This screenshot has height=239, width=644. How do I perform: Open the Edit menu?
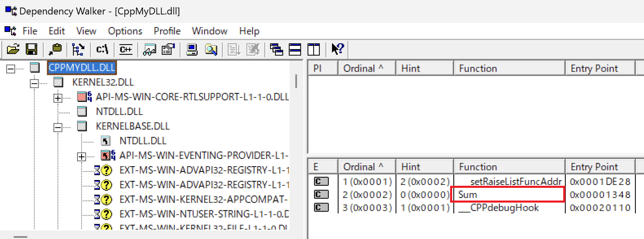[57, 31]
